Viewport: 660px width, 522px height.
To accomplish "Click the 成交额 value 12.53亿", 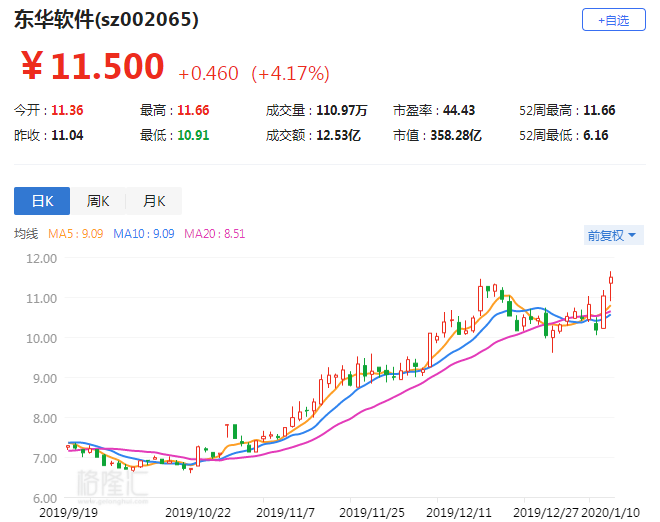I will coord(338,135).
